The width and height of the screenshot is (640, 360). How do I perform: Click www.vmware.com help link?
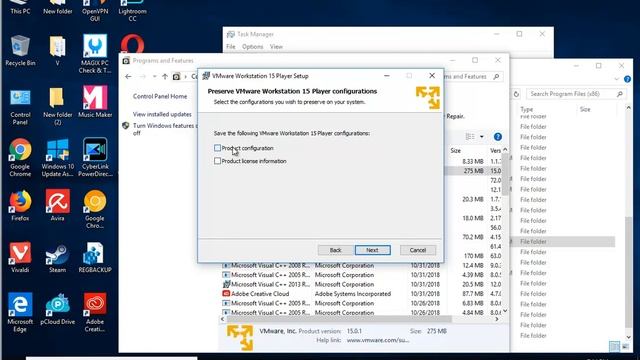(378, 340)
